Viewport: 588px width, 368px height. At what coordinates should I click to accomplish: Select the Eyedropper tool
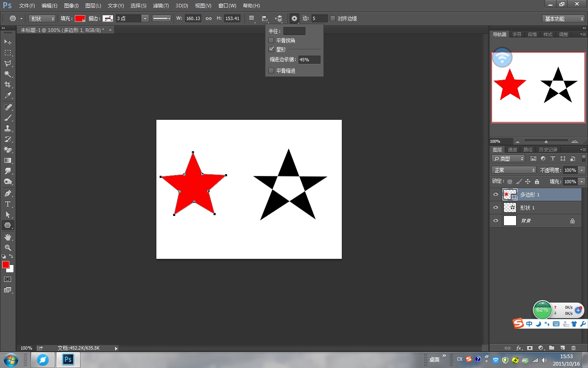(x=8, y=96)
